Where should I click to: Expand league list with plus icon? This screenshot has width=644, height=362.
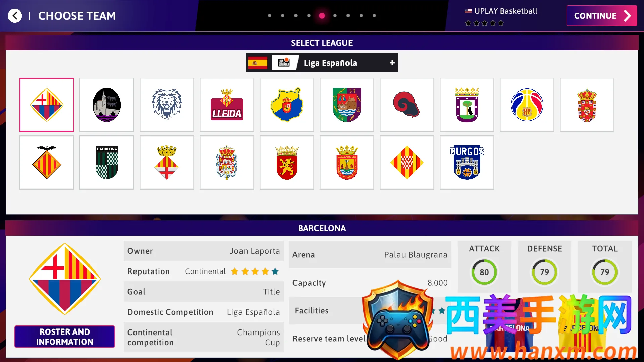(392, 63)
